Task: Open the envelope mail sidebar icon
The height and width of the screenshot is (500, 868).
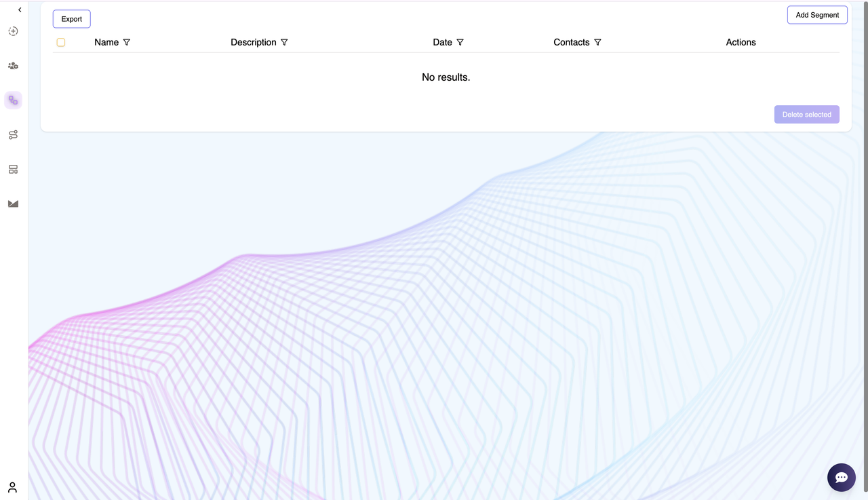Action: coord(13,204)
